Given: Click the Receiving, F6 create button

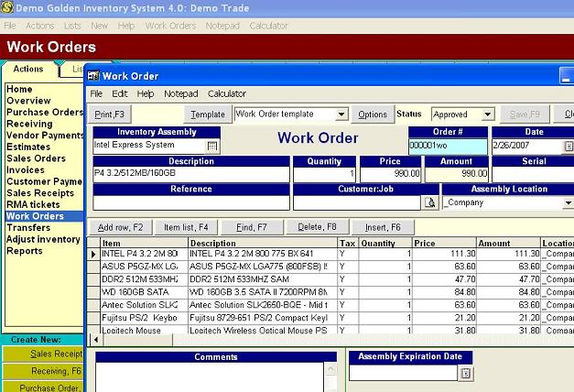Looking at the screenshot, I should 43,371.
